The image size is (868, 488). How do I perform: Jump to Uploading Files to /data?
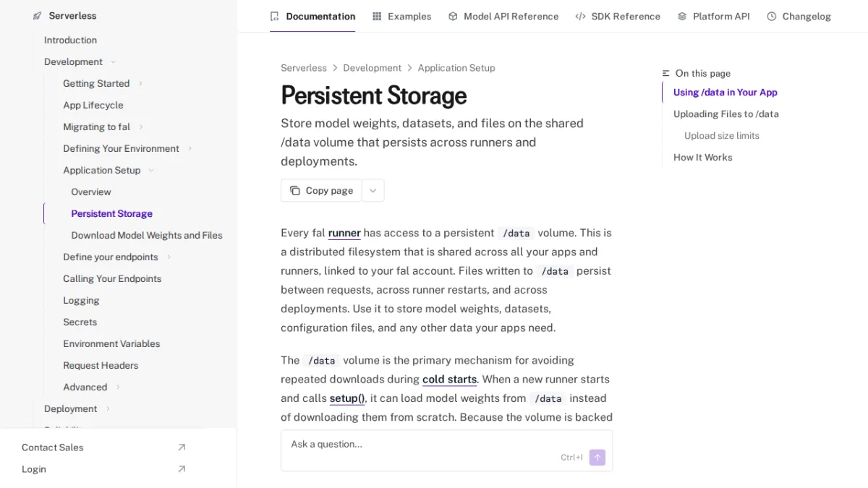(726, 114)
